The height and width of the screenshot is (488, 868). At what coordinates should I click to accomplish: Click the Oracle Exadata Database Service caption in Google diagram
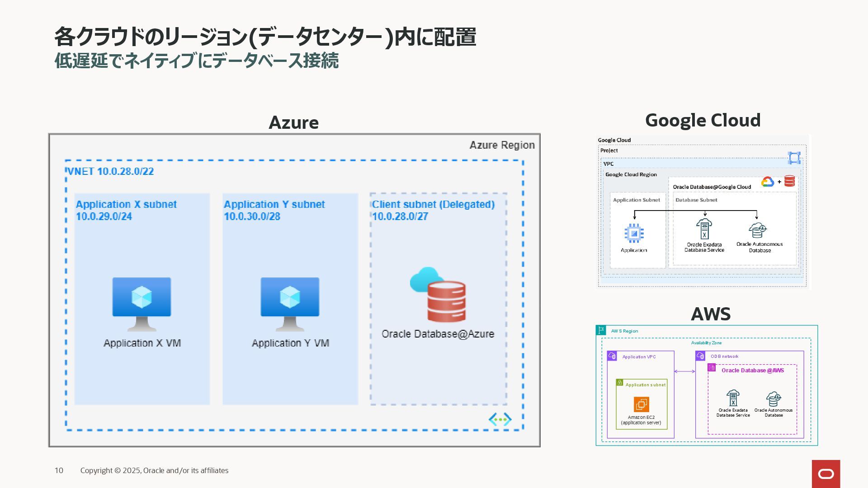pyautogui.click(x=704, y=247)
